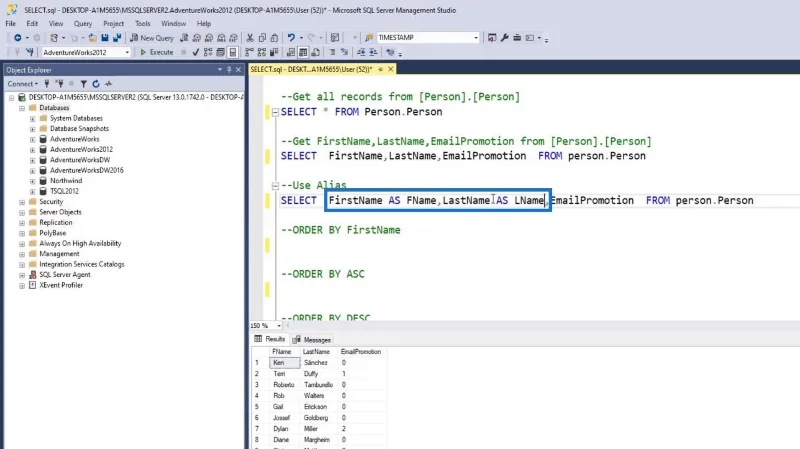Close the SELECT.sql tab
The width and height of the screenshot is (800, 449).
(x=391, y=69)
